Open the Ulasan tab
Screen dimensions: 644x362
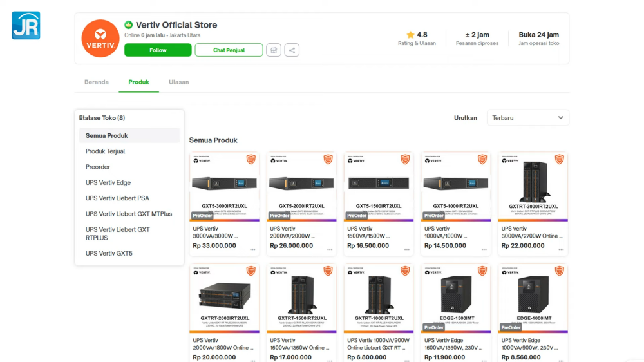coord(178,82)
